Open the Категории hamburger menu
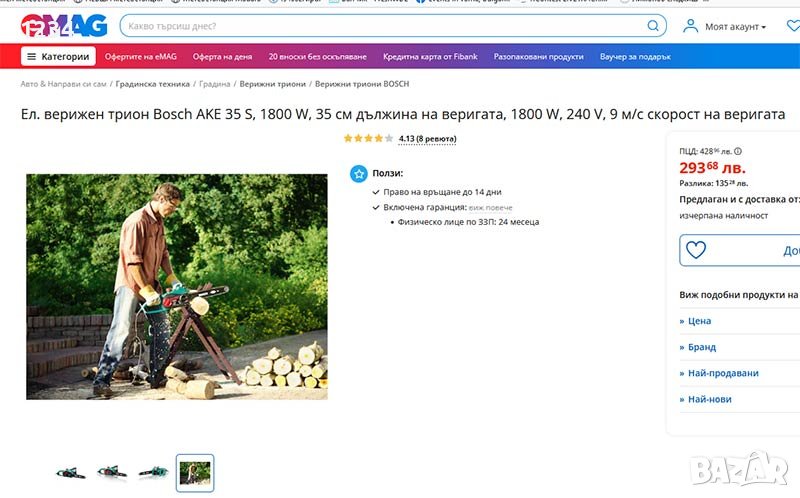Viewport: 800px width, 498px height. 58,56
